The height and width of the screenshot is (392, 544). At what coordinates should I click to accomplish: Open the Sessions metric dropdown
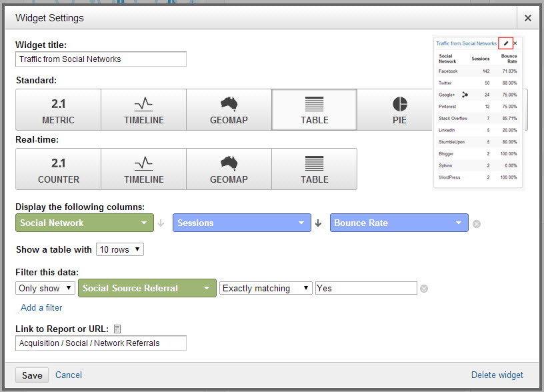pos(242,223)
